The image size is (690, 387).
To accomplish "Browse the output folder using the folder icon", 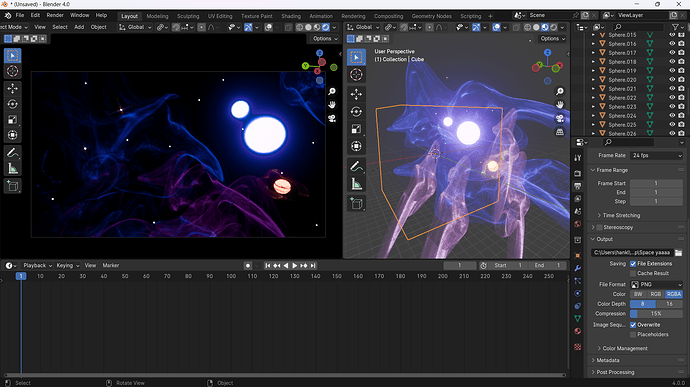I will [x=678, y=253].
